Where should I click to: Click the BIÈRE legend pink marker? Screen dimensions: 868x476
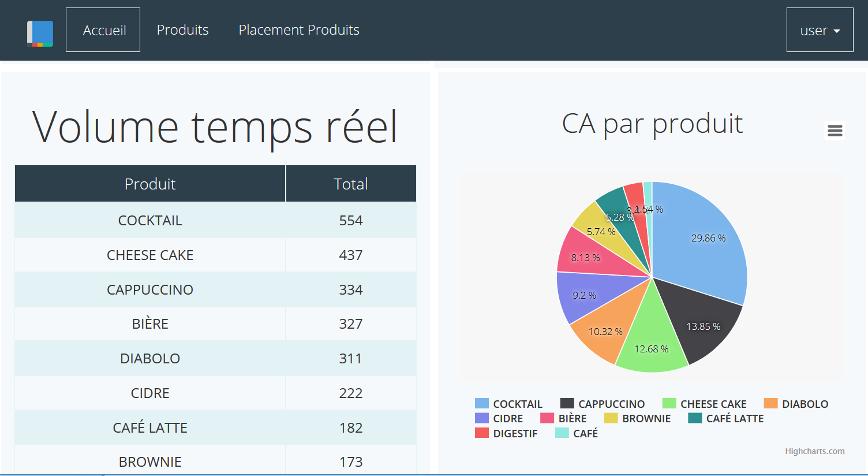(547, 418)
